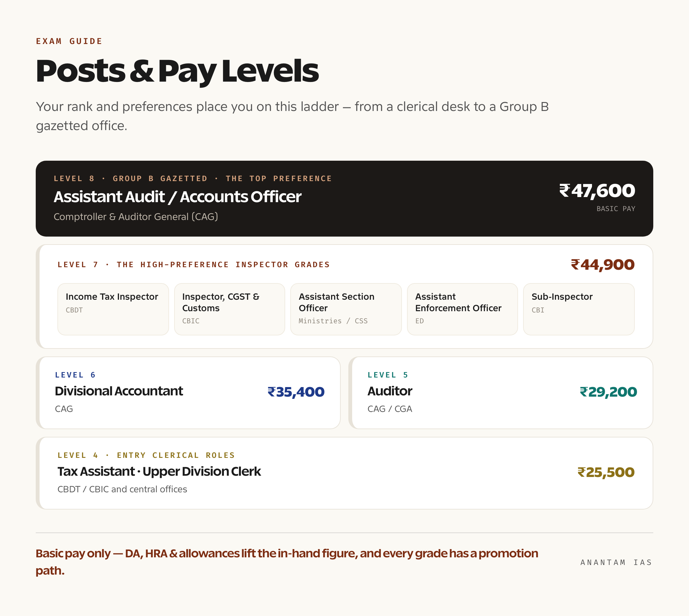Click the ₹47,600 basic pay figure
The width and height of the screenshot is (689, 616).
[x=597, y=191]
